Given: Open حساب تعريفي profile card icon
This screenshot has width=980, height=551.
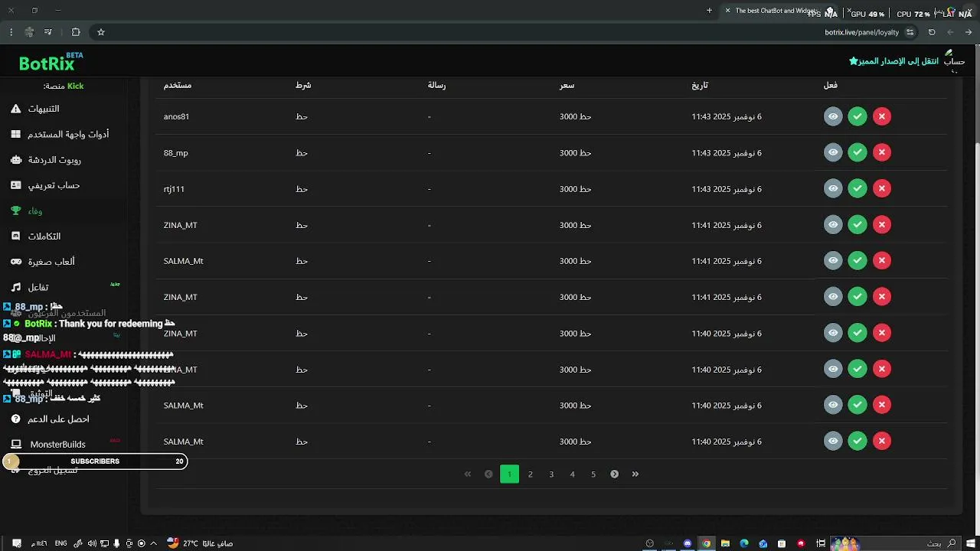Looking at the screenshot, I should pos(15,185).
